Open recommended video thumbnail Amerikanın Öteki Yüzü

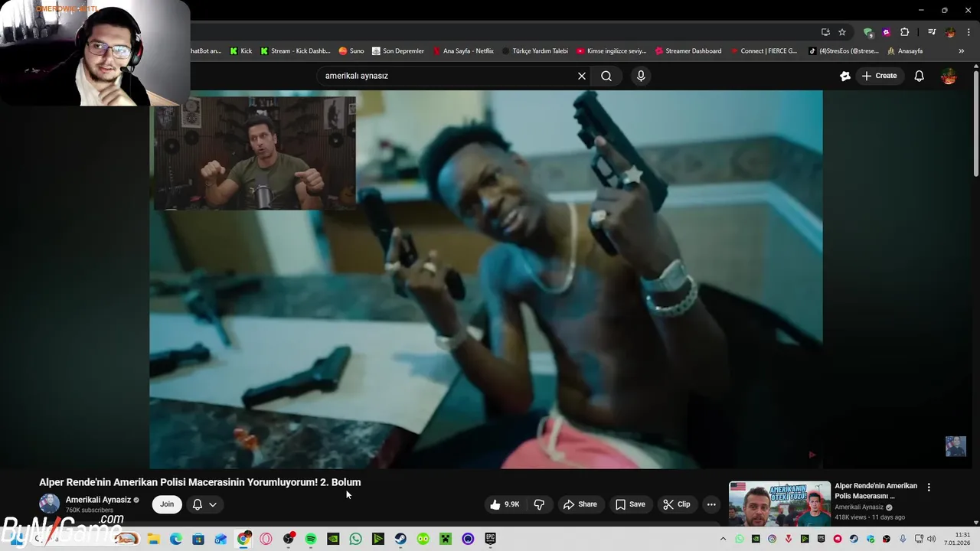tap(779, 504)
